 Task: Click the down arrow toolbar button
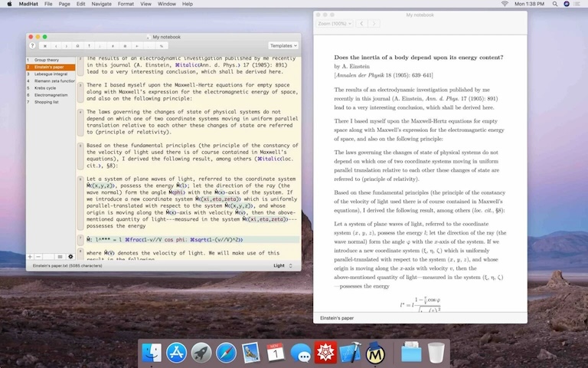[100, 46]
